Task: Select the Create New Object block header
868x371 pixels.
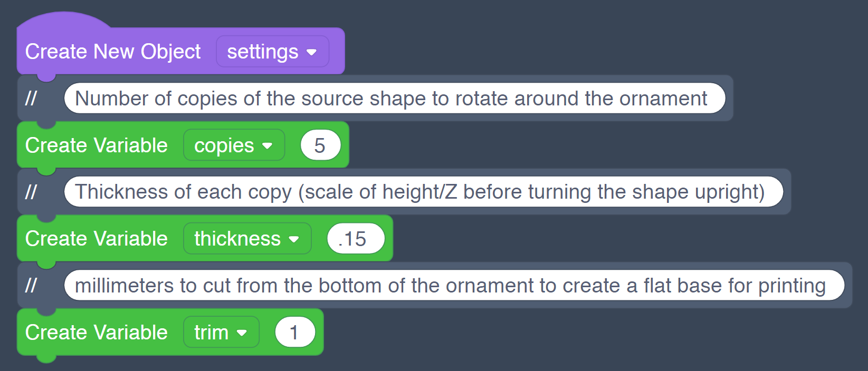Action: coord(113,51)
